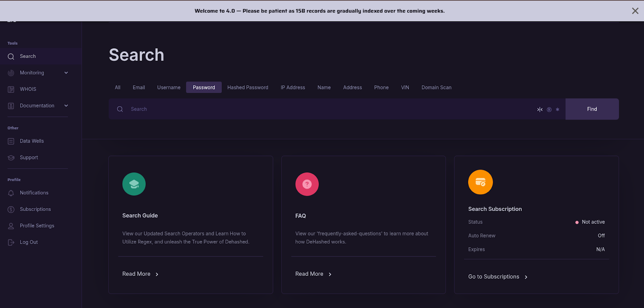
Task: Switch to the Hashed Password tab
Action: (248, 87)
